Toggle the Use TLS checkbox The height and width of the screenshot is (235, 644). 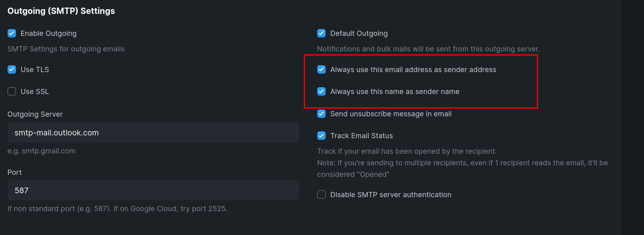click(x=12, y=70)
